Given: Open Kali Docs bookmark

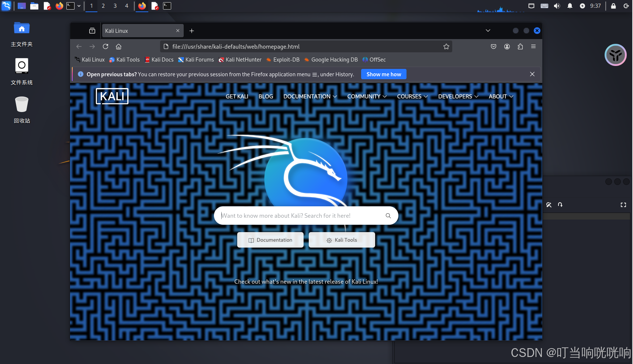Looking at the screenshot, I should coord(159,60).
